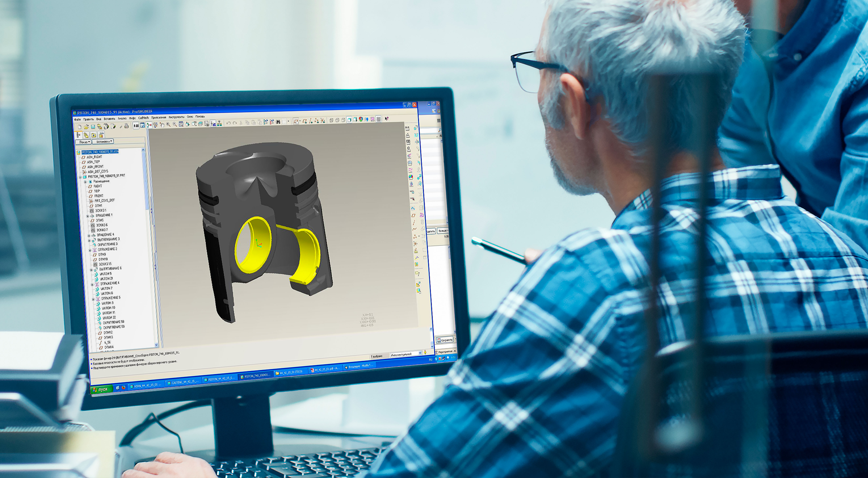
Task: Expand the ВРАЩЕНИЕ 1 tree node
Action: coord(88,216)
